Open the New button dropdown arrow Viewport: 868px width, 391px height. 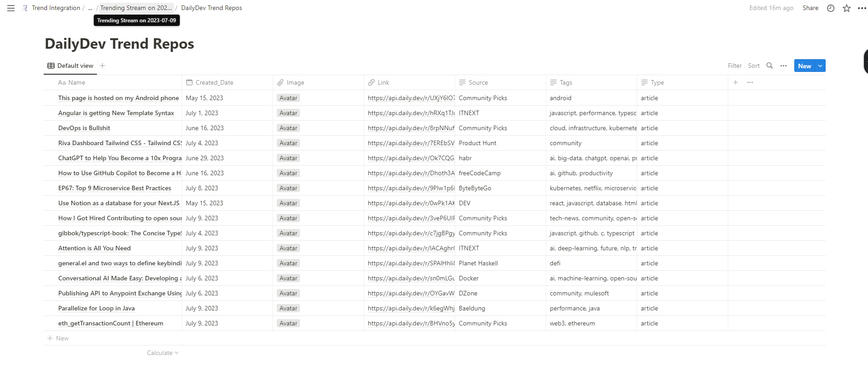820,66
